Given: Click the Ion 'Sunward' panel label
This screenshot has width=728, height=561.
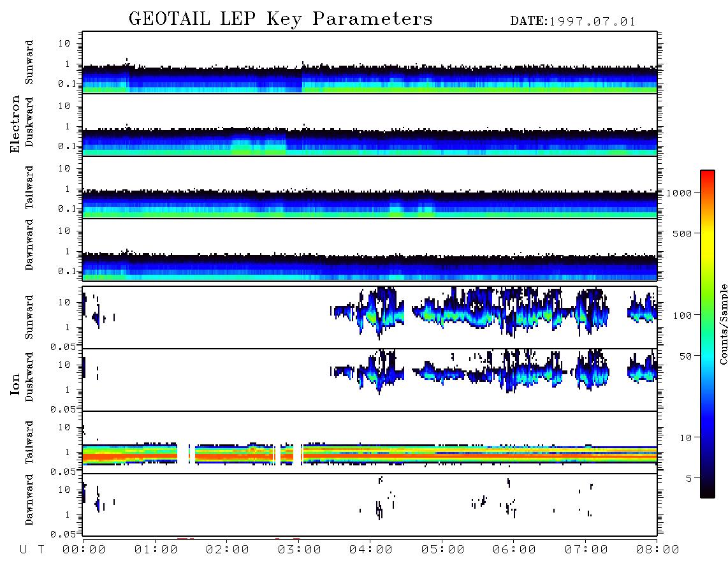Looking at the screenshot, I should coord(29,317).
